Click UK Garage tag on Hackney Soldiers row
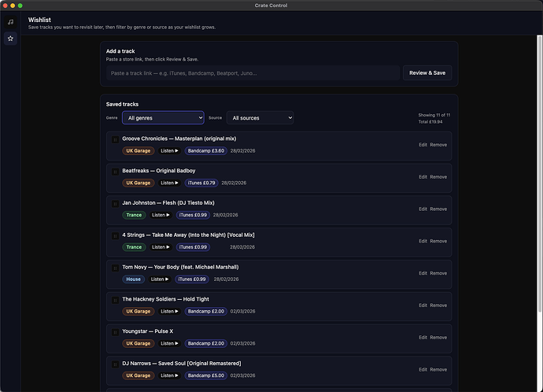This screenshot has width=543, height=392. pos(139,311)
